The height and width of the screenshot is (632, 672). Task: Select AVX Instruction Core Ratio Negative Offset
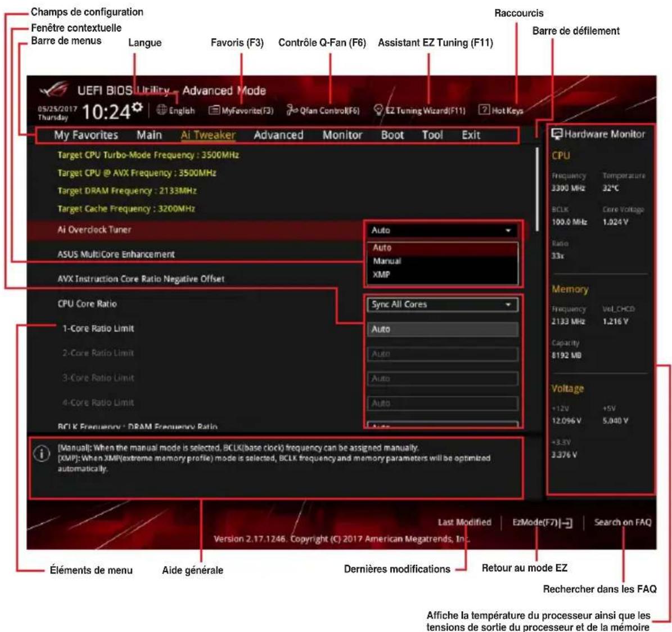coord(141,279)
